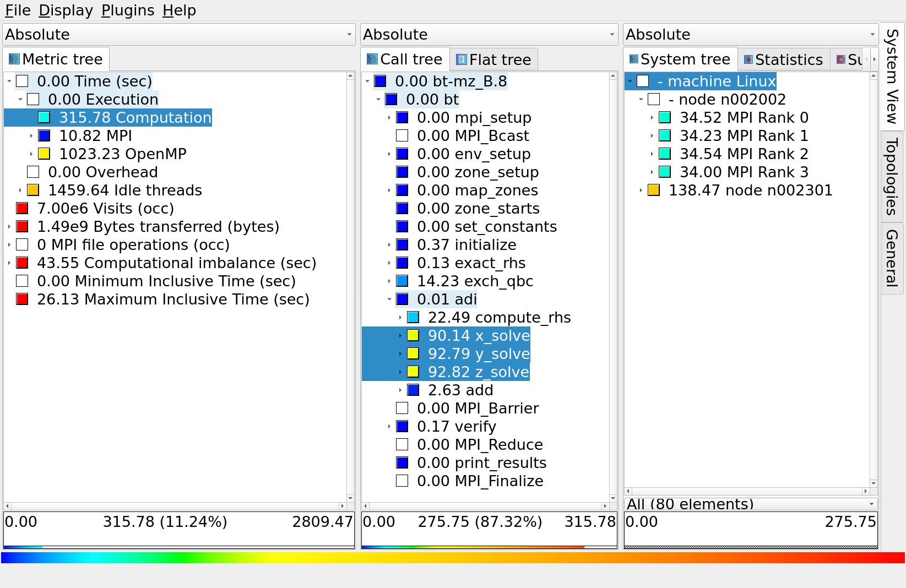Select MPI Rank 2 in system tree
The height and width of the screenshot is (588, 906).
(x=744, y=154)
